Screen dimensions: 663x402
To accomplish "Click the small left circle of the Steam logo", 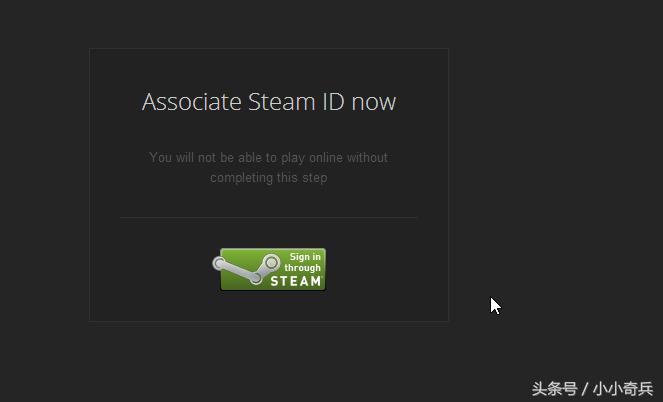I will click(x=219, y=264).
